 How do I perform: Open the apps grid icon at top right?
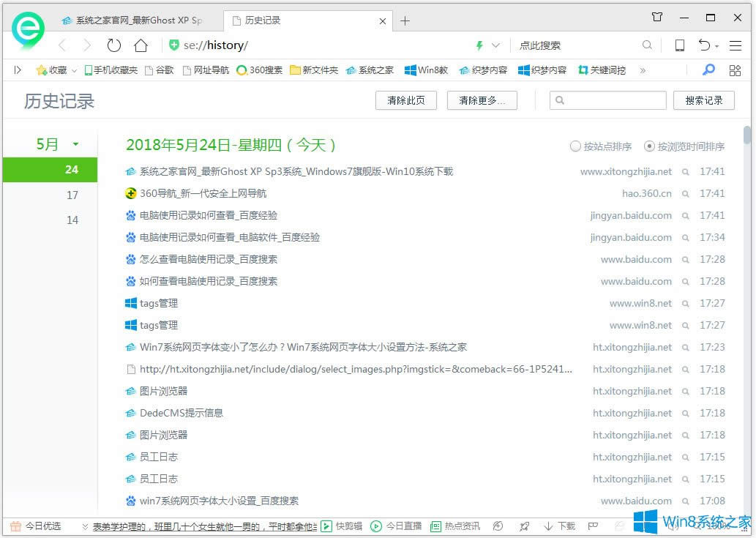(735, 70)
